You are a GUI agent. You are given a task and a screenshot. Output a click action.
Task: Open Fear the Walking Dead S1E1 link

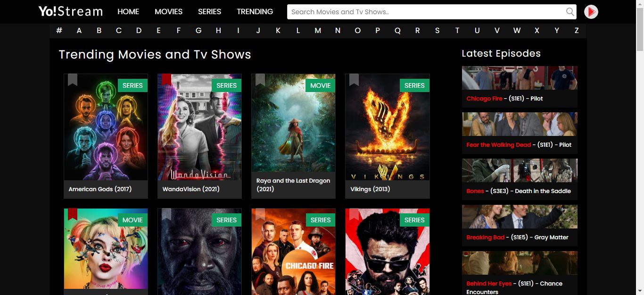point(519,145)
